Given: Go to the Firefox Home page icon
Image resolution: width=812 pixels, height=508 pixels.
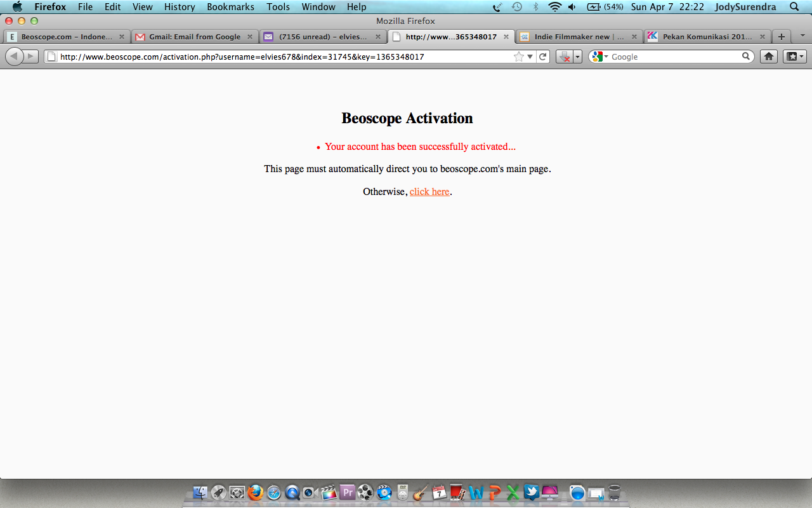Looking at the screenshot, I should point(769,57).
